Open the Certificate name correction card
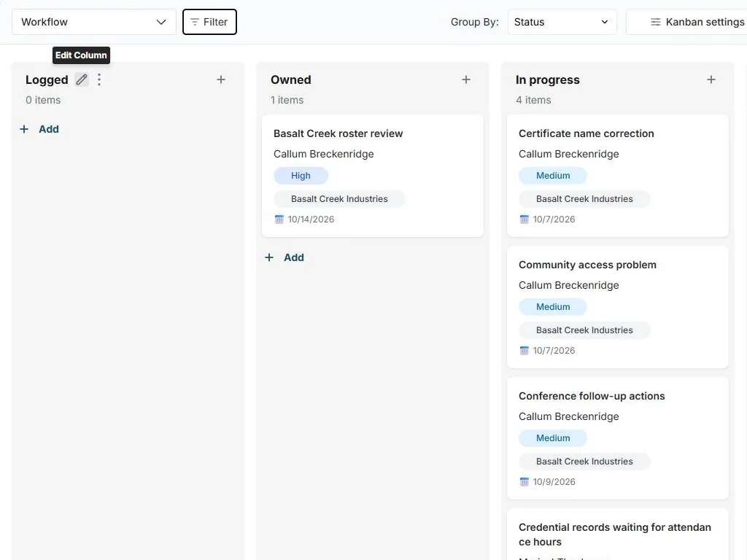 point(617,176)
